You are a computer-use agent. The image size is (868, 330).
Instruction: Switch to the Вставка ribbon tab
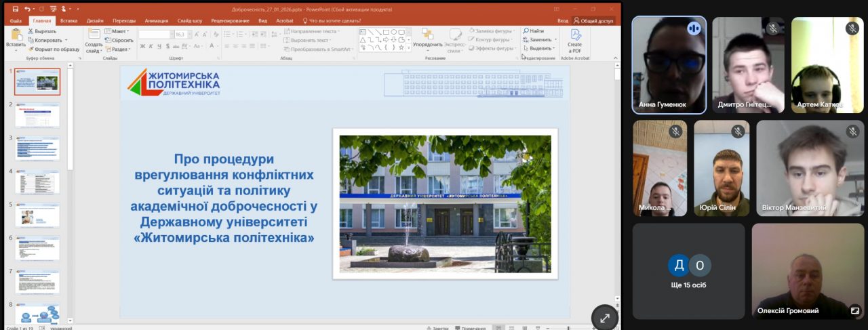pyautogui.click(x=68, y=21)
